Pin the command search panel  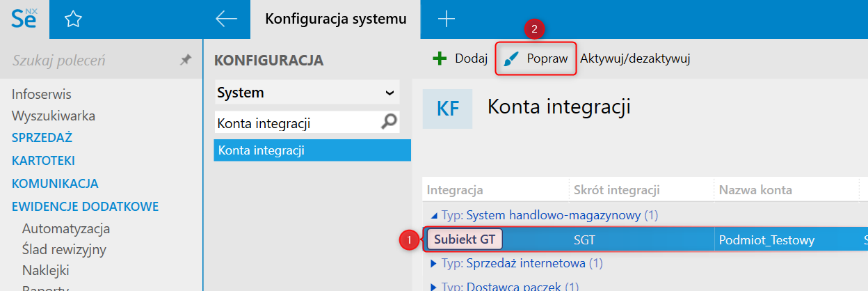[185, 61]
